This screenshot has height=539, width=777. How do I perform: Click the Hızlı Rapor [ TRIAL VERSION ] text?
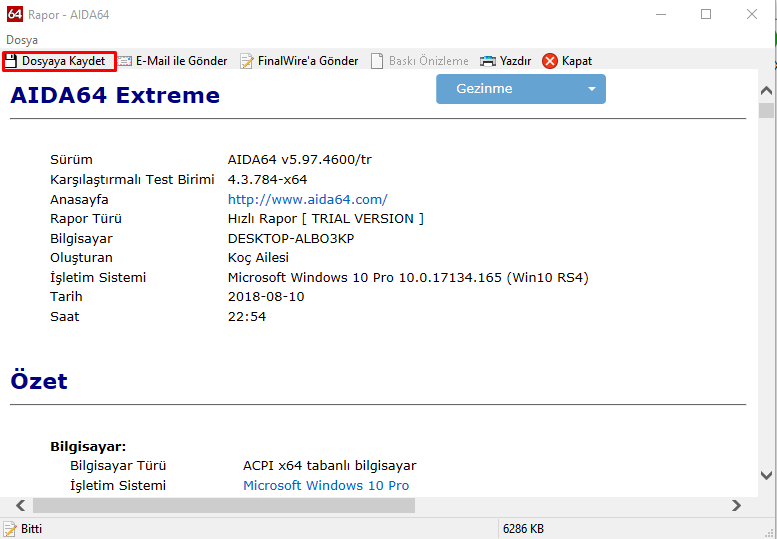(326, 218)
